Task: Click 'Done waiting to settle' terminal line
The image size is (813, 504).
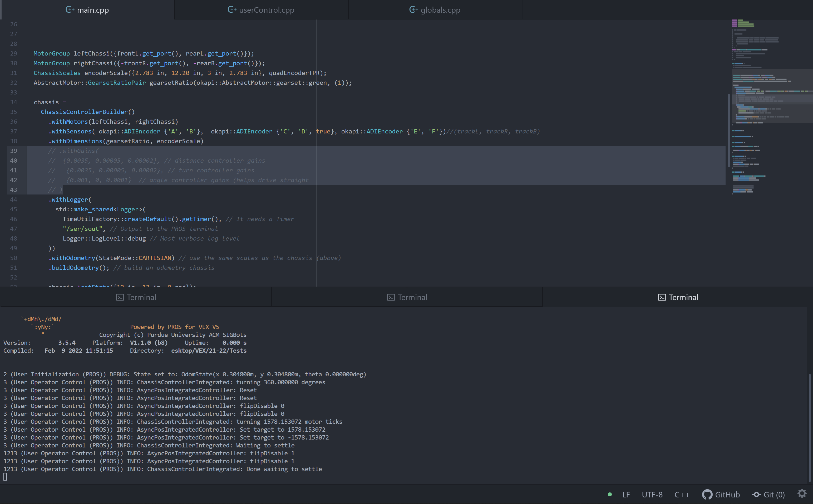Action: click(162, 469)
